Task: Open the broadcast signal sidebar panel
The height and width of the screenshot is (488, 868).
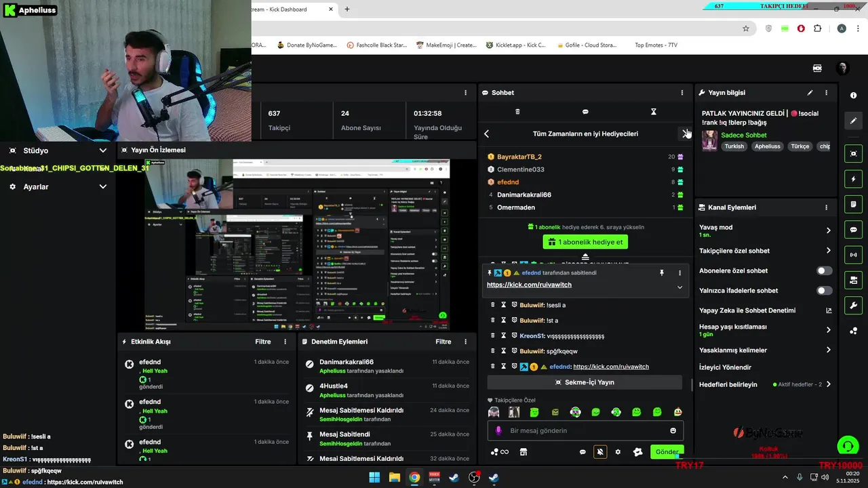Action: click(853, 255)
